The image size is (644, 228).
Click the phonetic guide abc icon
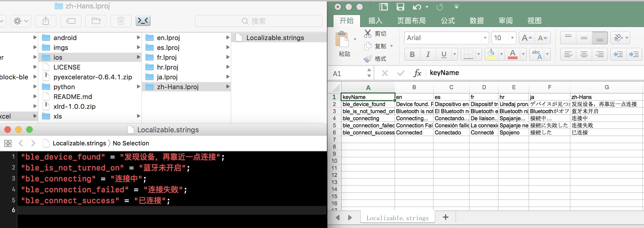pyautogui.click(x=537, y=54)
